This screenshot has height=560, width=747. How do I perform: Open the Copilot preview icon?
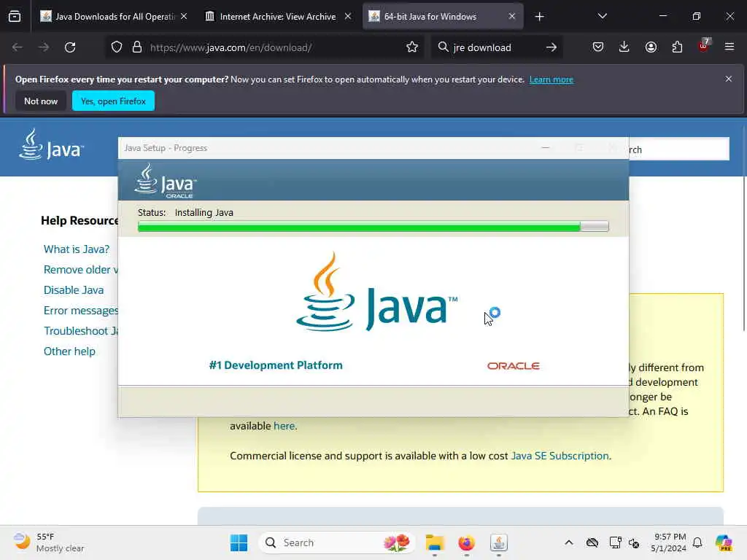[724, 542]
